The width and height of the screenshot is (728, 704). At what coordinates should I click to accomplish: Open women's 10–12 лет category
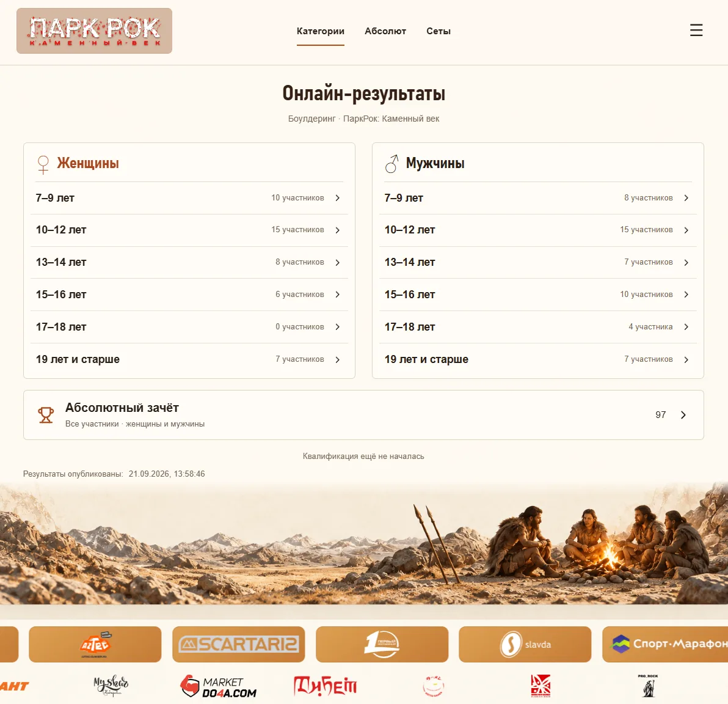pyautogui.click(x=189, y=230)
